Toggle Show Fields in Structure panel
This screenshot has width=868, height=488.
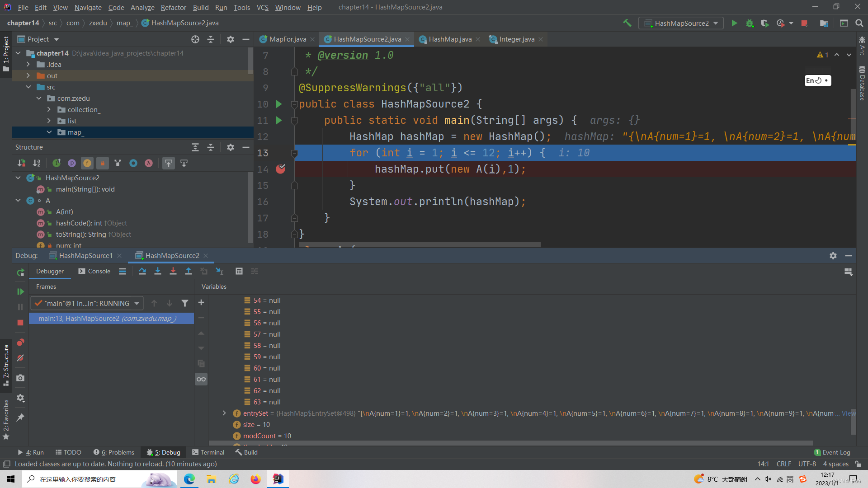coord(87,163)
